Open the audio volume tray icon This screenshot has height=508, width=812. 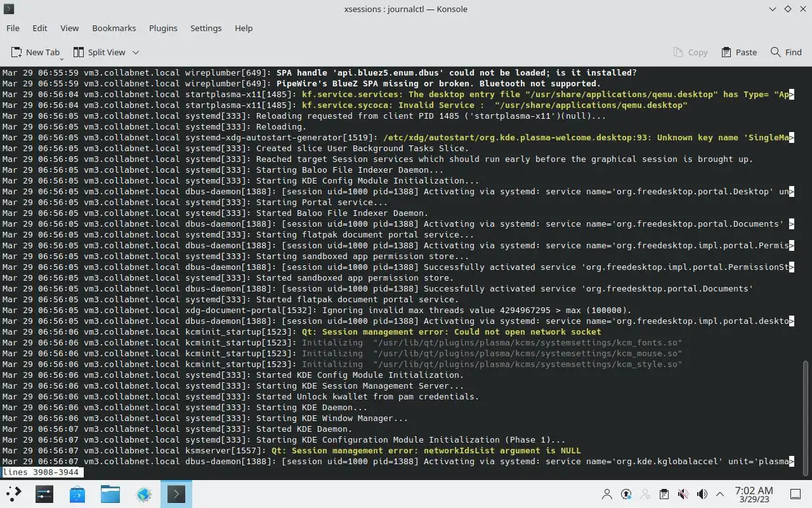pos(702,494)
